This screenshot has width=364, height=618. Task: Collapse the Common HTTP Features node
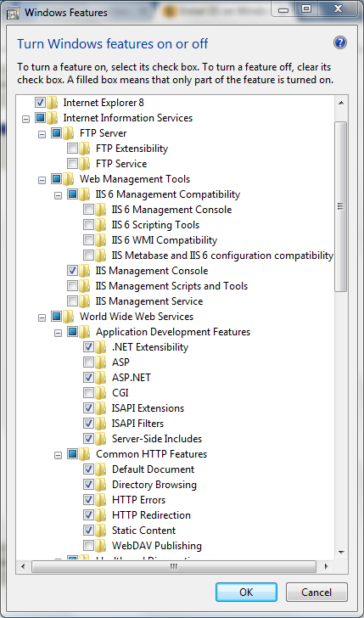(59, 455)
